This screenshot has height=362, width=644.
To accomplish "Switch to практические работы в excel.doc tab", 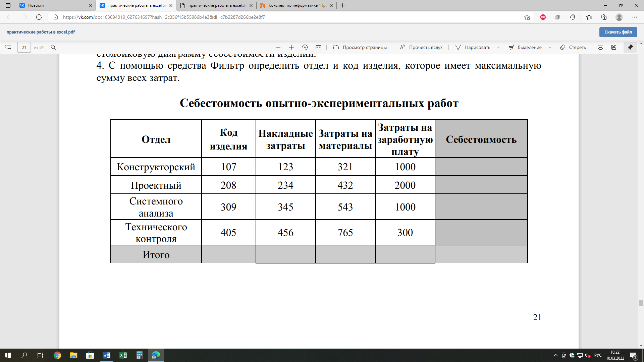I will click(x=217, y=5).
